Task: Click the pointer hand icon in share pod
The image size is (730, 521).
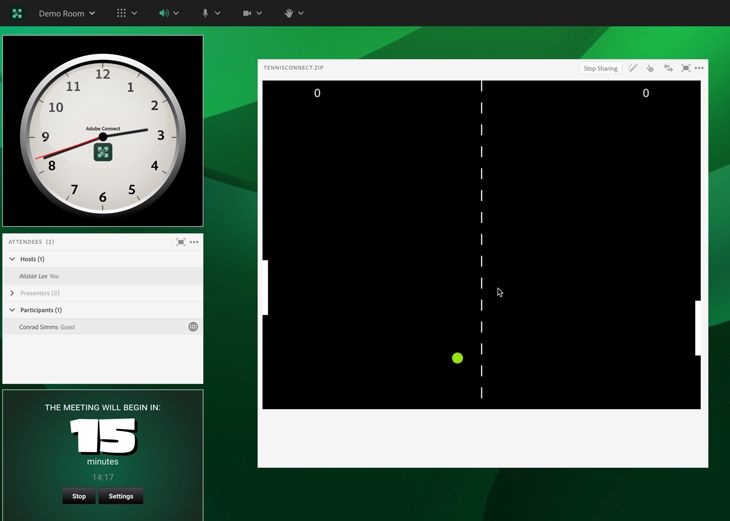Action: tap(650, 68)
